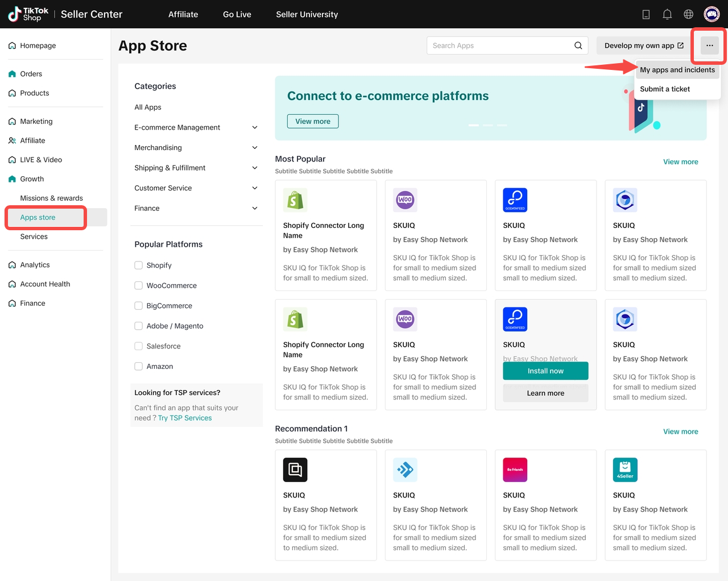Open the three-dot more options button
This screenshot has width=728, height=581.
coord(709,45)
